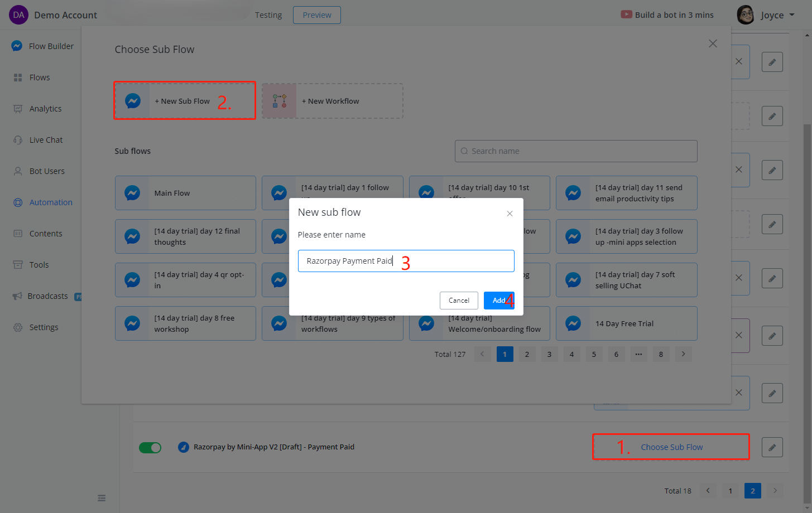Open Live Chat in sidebar

[39, 140]
